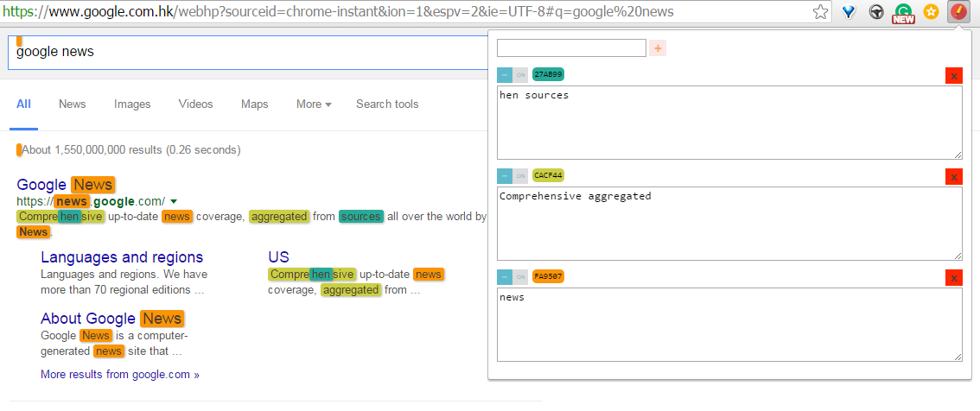Edit the 'hen sources' keywords textarea
980x411 pixels.
click(x=729, y=123)
